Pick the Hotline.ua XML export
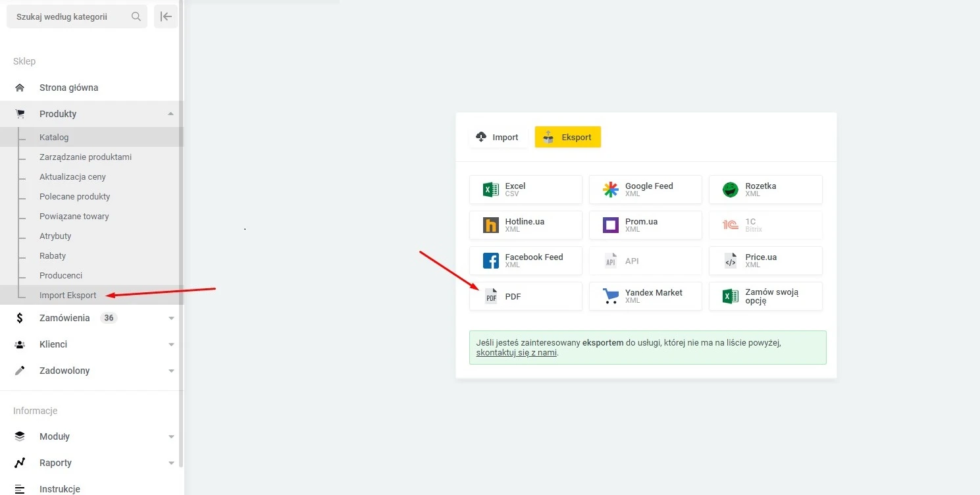This screenshot has width=980, height=495. click(x=525, y=225)
